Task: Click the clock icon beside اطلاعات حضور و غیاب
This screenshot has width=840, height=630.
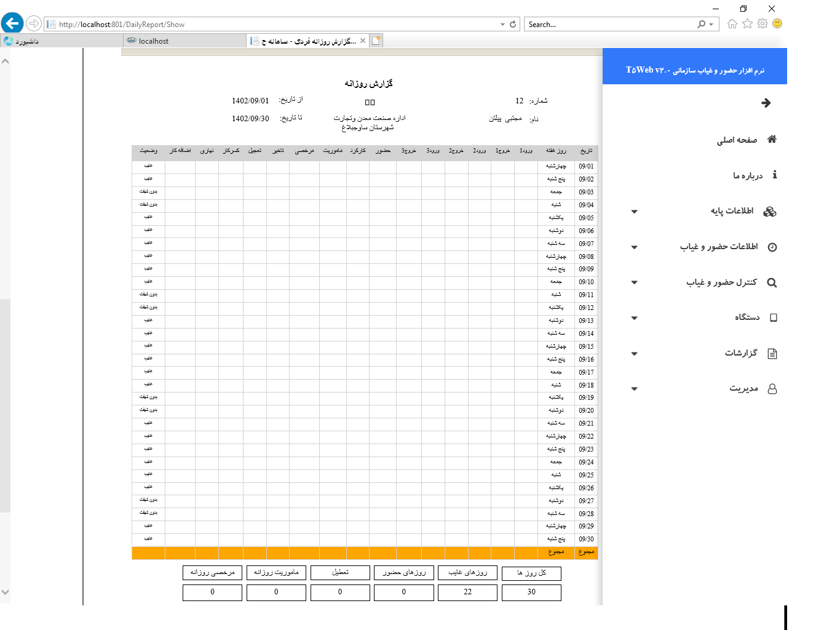Action: (772, 247)
